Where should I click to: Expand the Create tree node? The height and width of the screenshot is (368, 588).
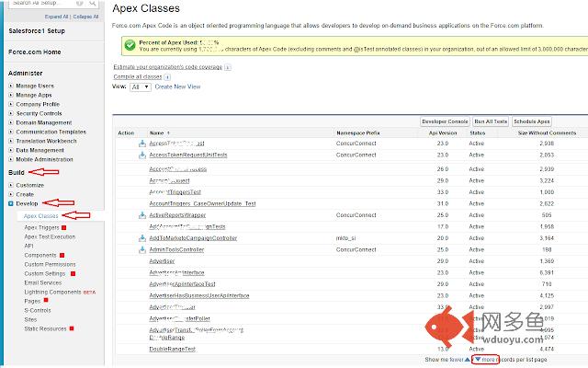point(11,194)
